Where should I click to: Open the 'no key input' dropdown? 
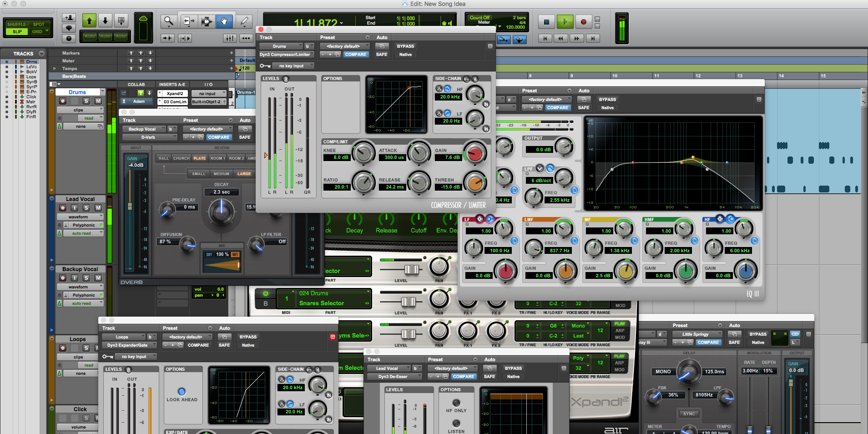click(x=293, y=66)
